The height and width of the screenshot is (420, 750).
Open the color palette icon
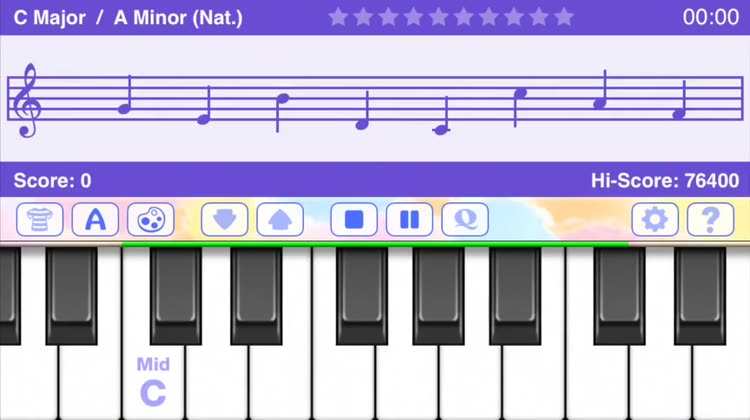click(151, 220)
